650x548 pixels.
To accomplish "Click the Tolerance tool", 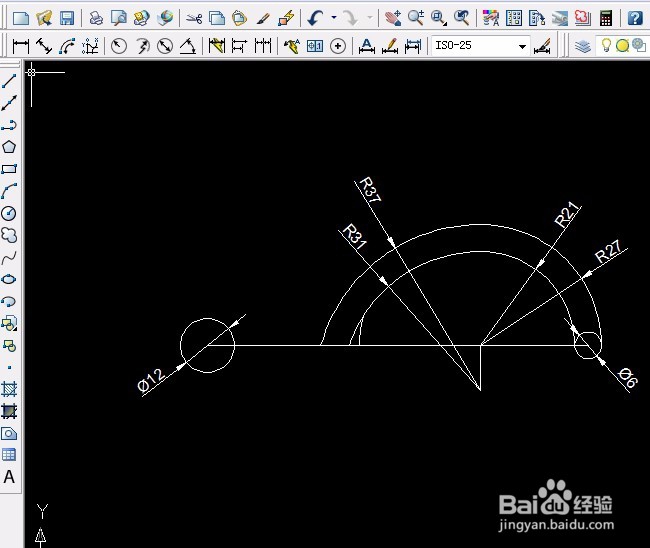I will coord(315,46).
